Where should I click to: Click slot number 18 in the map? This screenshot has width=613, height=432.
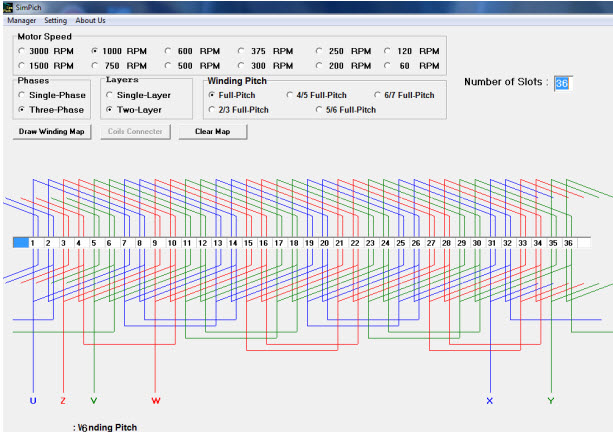pyautogui.click(x=294, y=243)
